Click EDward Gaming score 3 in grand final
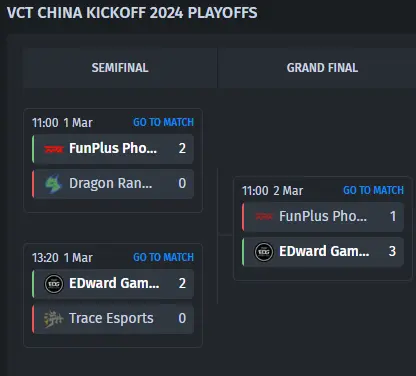 (x=392, y=251)
